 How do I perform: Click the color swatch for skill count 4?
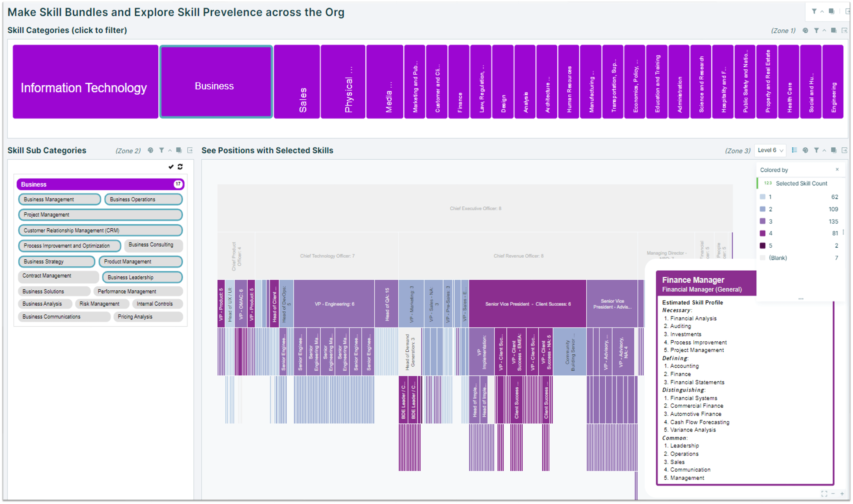(762, 233)
